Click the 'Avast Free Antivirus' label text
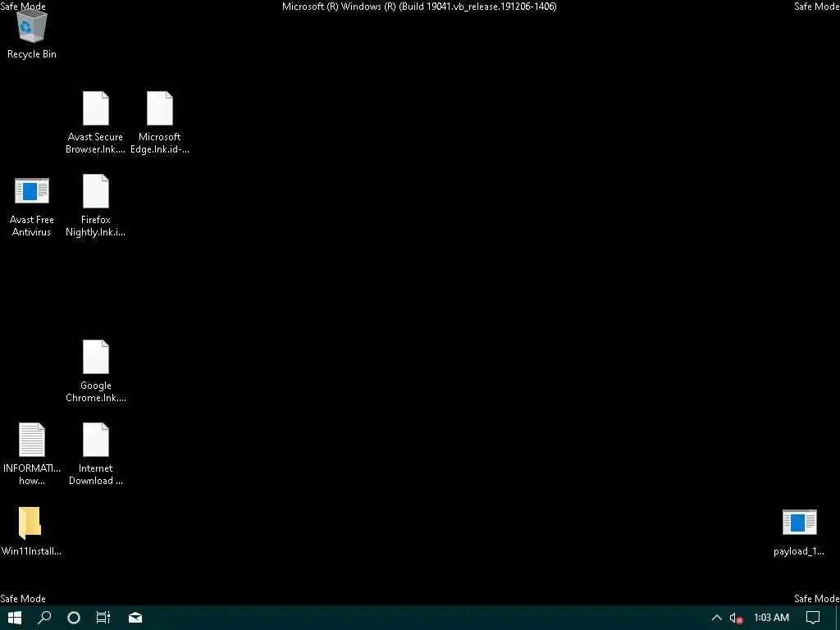Screen dimensions: 840x630 pos(32,226)
